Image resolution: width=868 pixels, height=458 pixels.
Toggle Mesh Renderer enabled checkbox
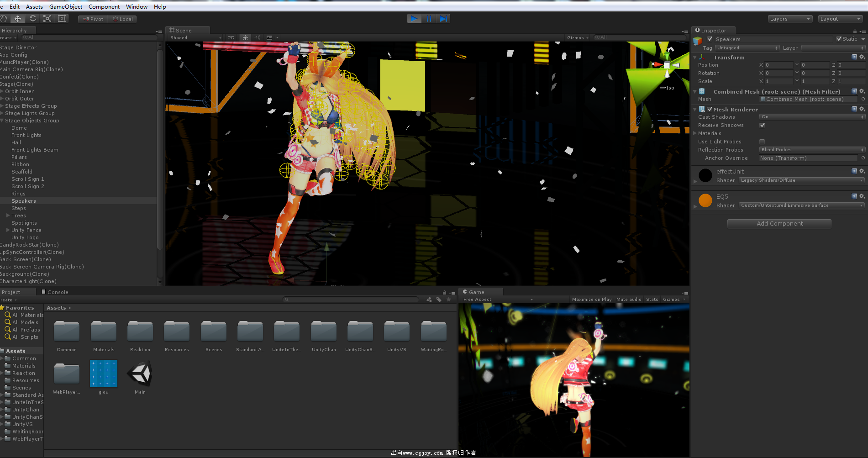(x=710, y=109)
